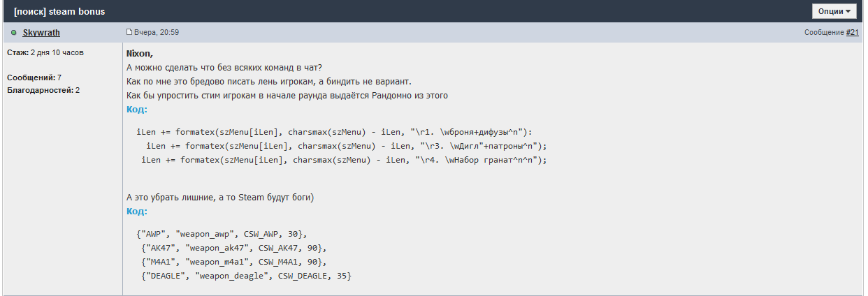868x296 pixels.
Task: Click the second 'Код:' label above the weapons list
Action: point(137,212)
